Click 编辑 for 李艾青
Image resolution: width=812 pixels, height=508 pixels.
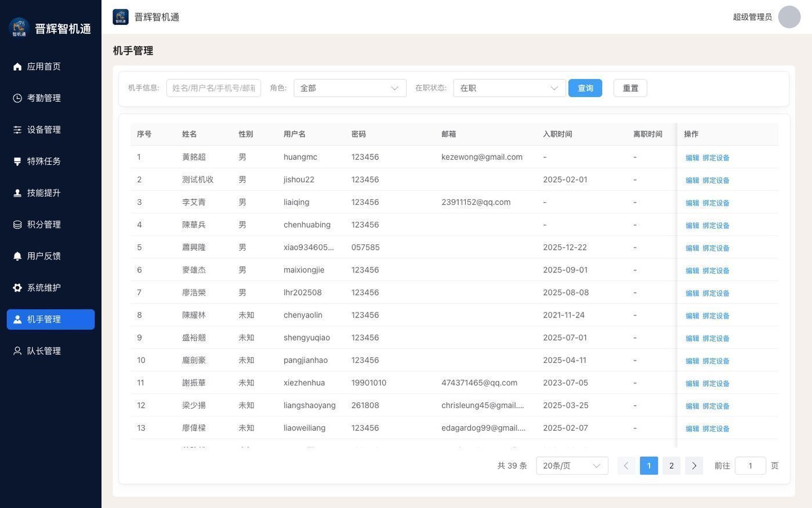(693, 203)
